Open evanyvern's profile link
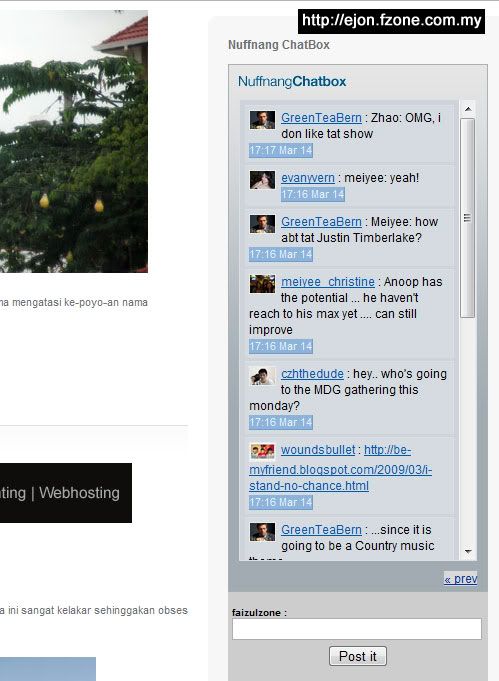 coord(308,178)
